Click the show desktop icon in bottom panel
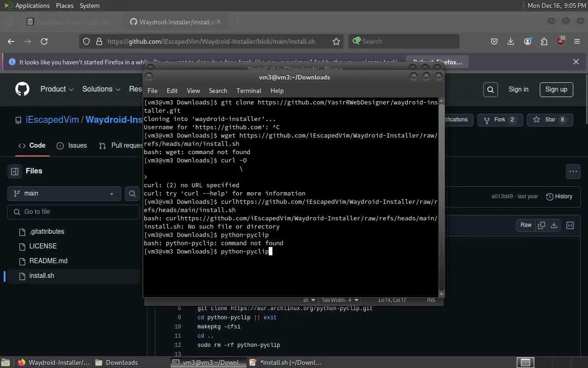Screen dimensions: 588x368 pyautogui.click(x=6, y=362)
